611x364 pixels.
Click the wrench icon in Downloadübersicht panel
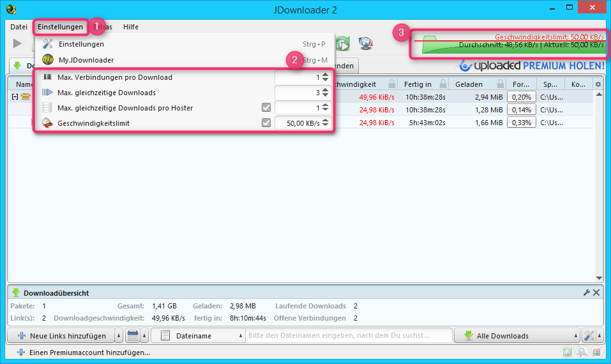(x=587, y=292)
